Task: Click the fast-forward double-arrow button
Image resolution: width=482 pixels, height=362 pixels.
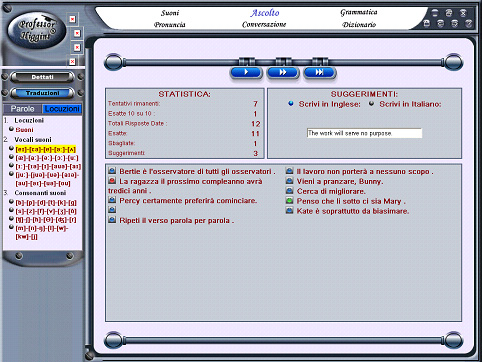Action: (x=283, y=72)
